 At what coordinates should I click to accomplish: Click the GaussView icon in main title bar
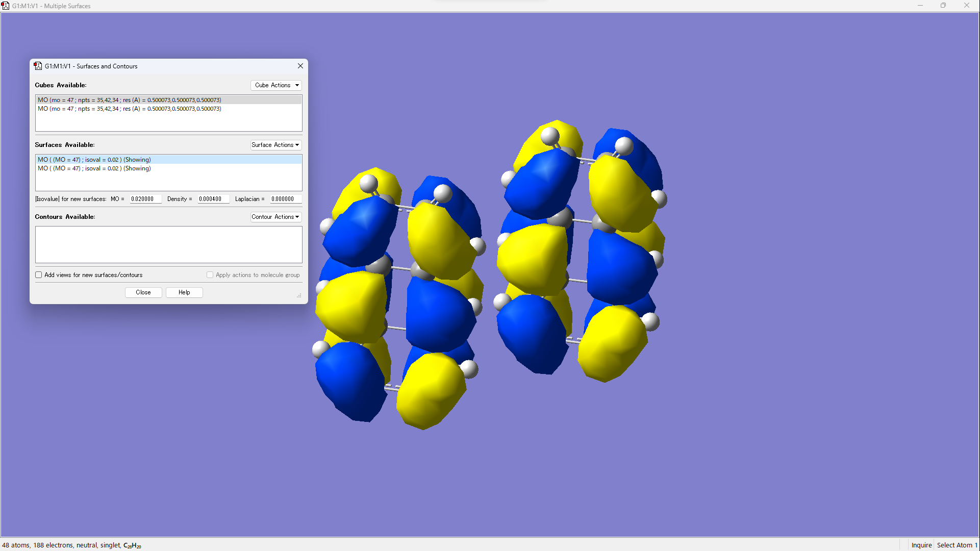click(x=6, y=6)
